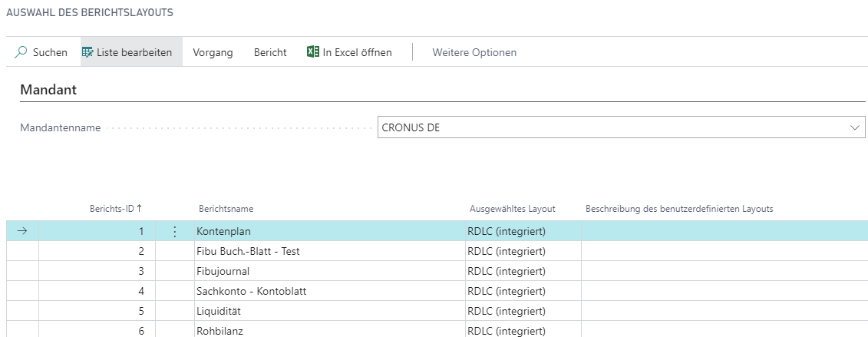The width and height of the screenshot is (868, 337).
Task: Click the Beschreibung des benutzerdefinierten Layouts header
Action: (x=679, y=209)
